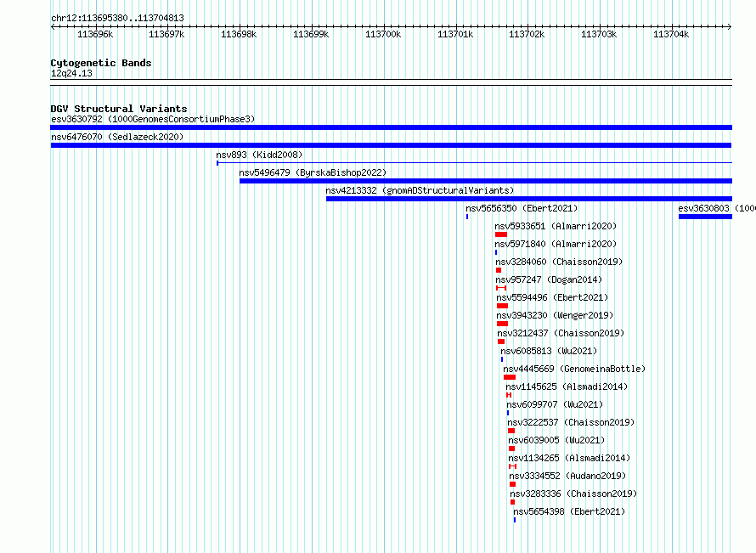
Task: Select the red bar under nsv6039005
Action: pyautogui.click(x=512, y=449)
